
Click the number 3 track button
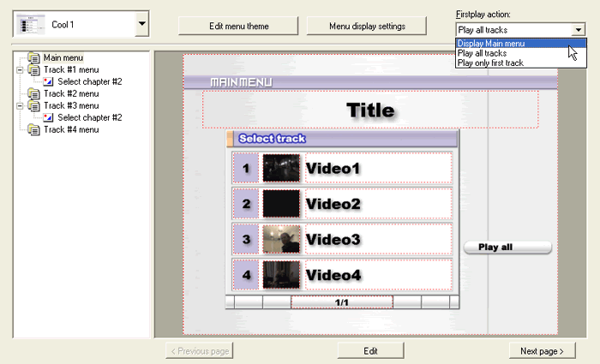[246, 239]
